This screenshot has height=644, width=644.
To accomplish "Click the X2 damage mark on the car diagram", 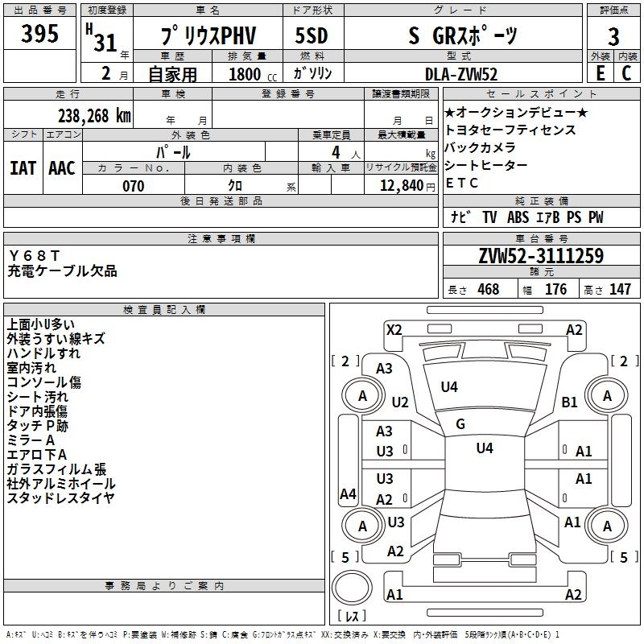I will [x=394, y=329].
